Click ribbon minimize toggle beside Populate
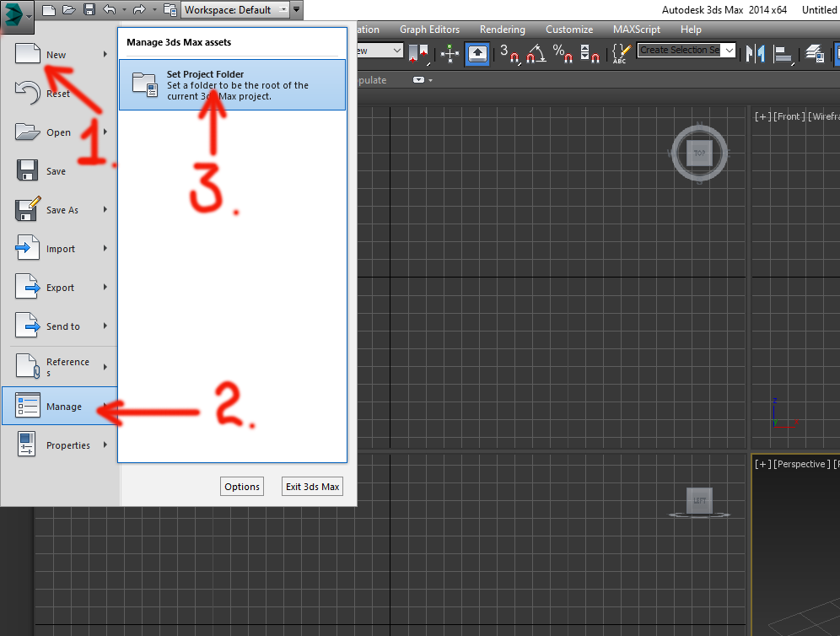This screenshot has height=636, width=840. [x=419, y=80]
